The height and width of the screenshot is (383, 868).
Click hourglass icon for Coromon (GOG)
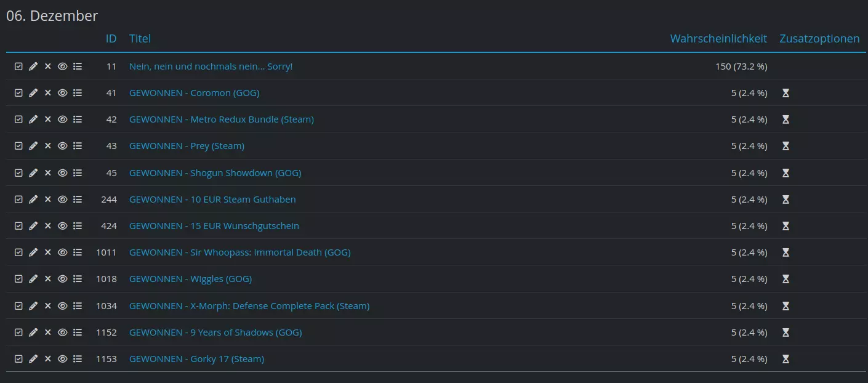coord(786,93)
